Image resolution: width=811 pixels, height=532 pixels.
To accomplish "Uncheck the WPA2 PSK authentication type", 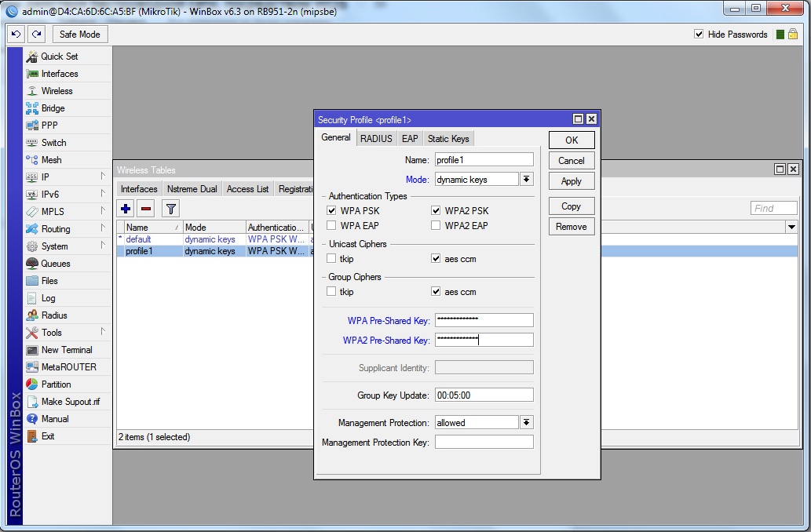I will coord(436,210).
